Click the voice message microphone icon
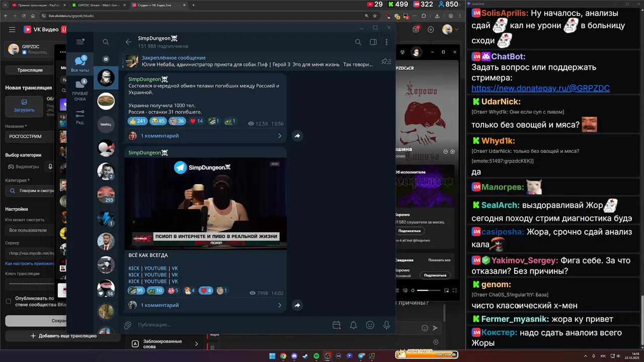Screen dimensions: 644x362 point(386,325)
